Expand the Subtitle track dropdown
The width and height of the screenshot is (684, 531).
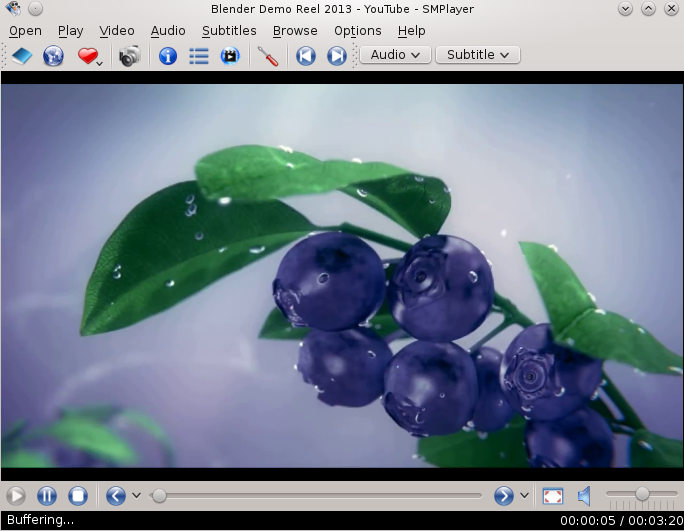pyautogui.click(x=477, y=55)
